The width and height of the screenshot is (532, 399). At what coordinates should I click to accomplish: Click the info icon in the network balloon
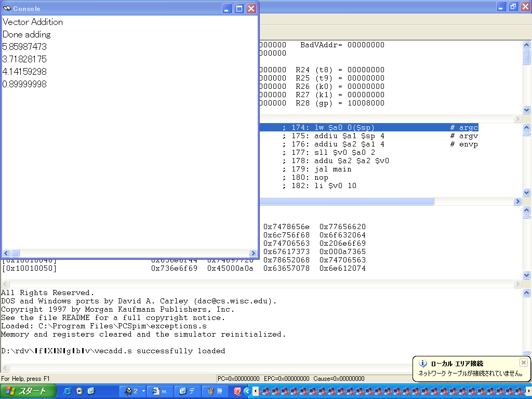point(423,364)
